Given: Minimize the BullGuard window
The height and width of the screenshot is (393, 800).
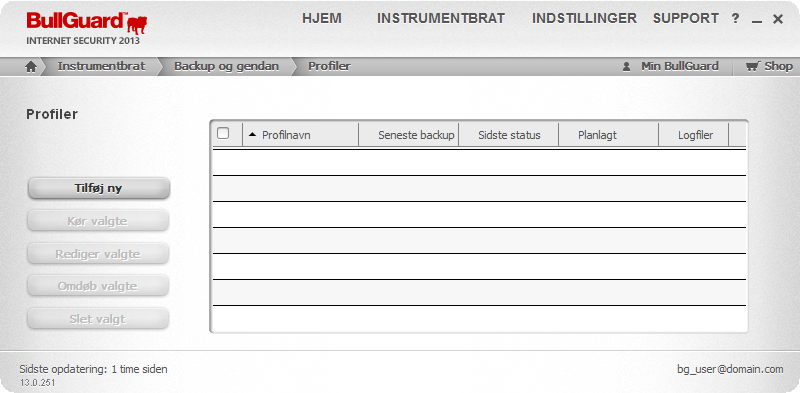Looking at the screenshot, I should pyautogui.click(x=757, y=21).
